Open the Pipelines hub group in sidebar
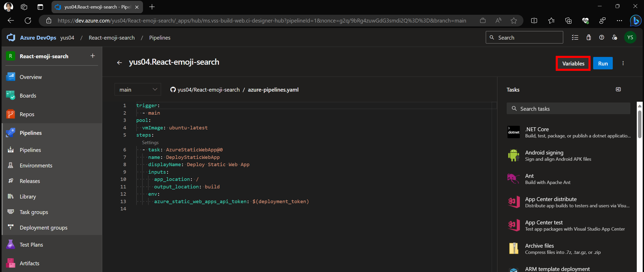The width and height of the screenshot is (644, 272). (x=52, y=133)
